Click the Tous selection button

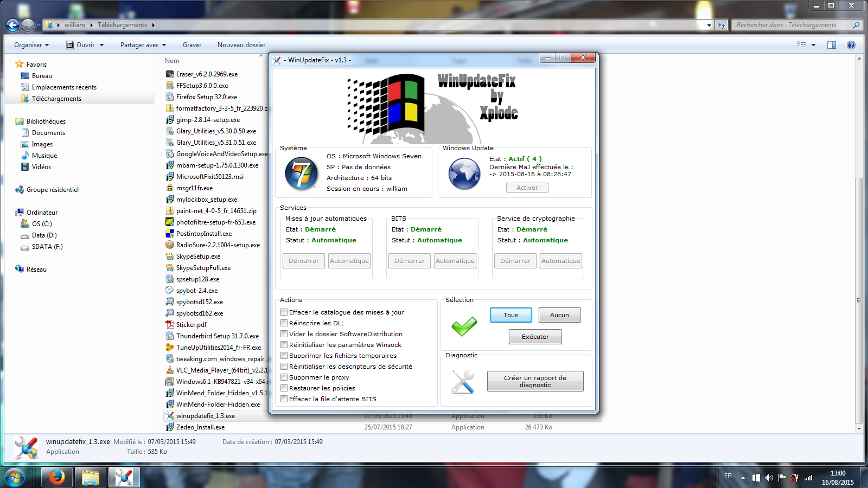510,315
